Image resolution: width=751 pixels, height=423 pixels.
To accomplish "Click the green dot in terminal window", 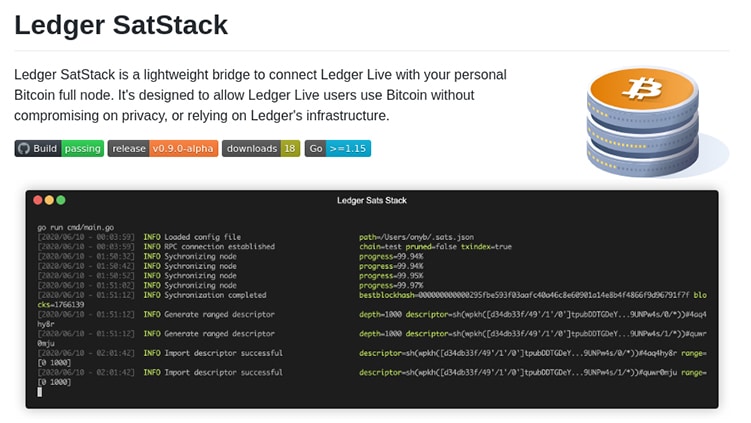I will click(60, 200).
